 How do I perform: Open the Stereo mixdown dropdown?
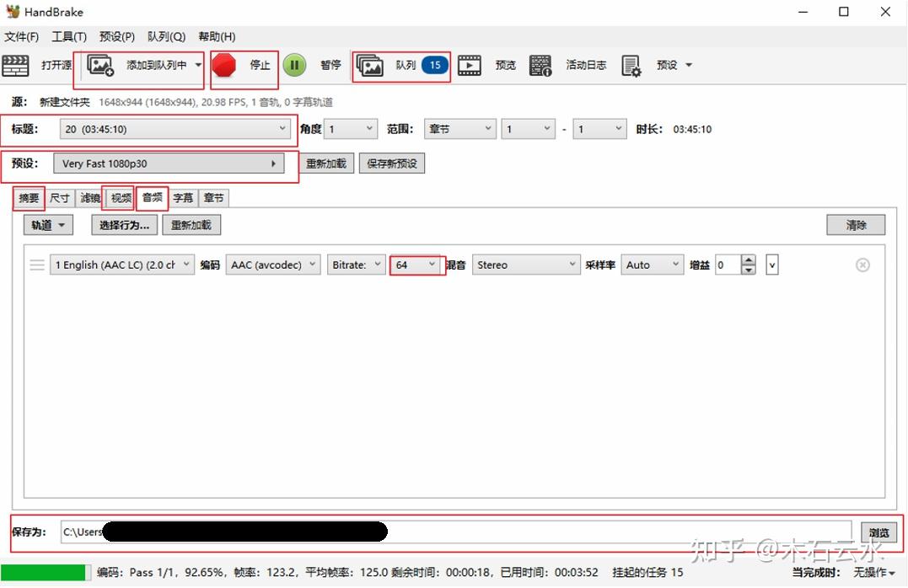[524, 265]
